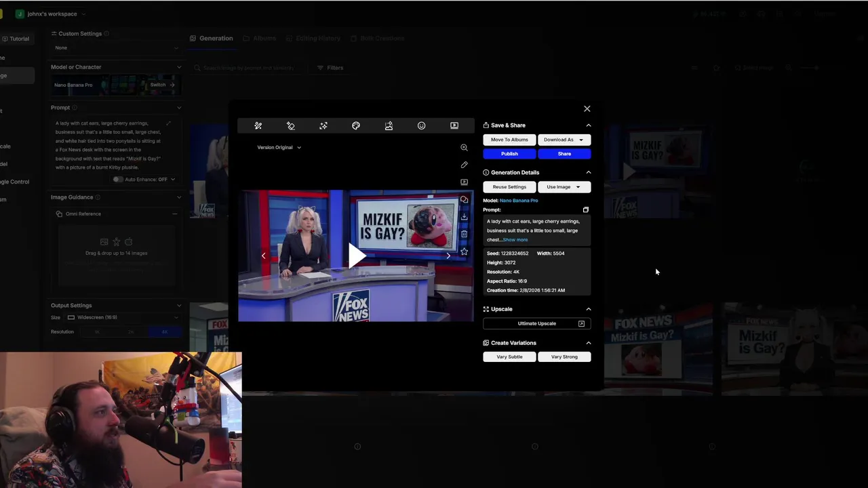868x488 pixels.
Task: Delete the image with trash icon
Action: (x=464, y=234)
